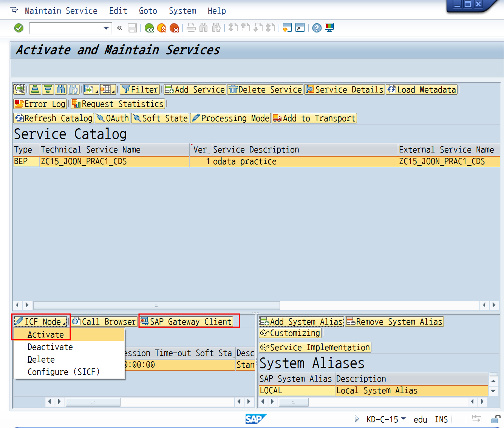
Task: Click the Add to Transport button
Action: click(x=314, y=118)
